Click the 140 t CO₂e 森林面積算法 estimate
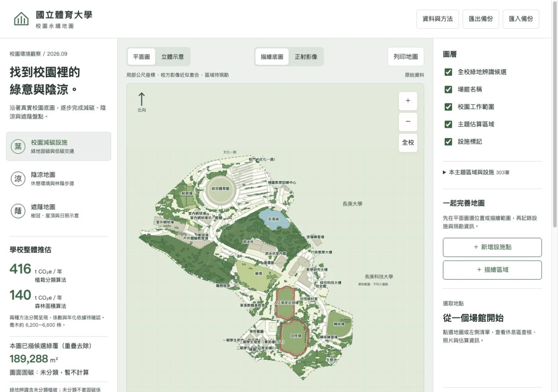558x392 pixels. click(x=38, y=299)
